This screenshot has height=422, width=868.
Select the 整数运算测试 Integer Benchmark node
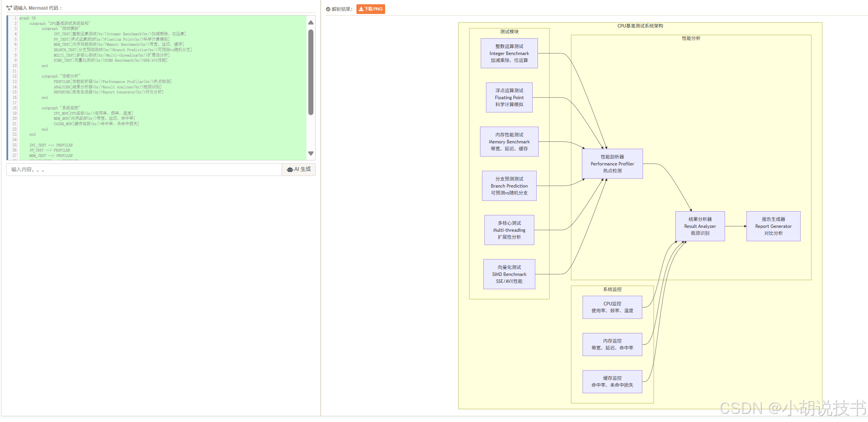coord(509,53)
